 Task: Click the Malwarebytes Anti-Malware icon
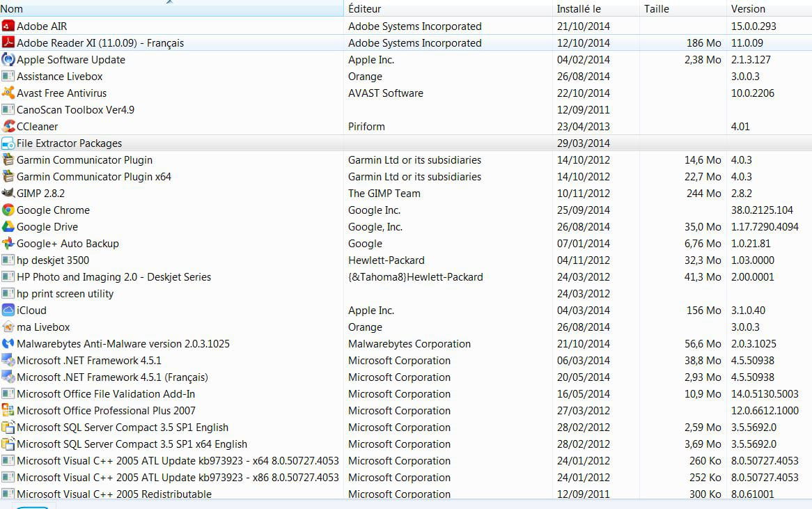[x=8, y=343]
